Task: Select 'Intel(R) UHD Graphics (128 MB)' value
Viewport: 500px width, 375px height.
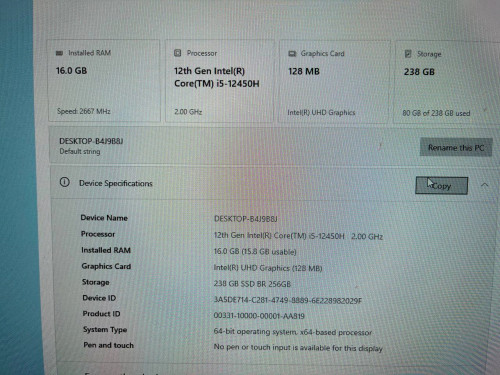Action: click(x=268, y=268)
